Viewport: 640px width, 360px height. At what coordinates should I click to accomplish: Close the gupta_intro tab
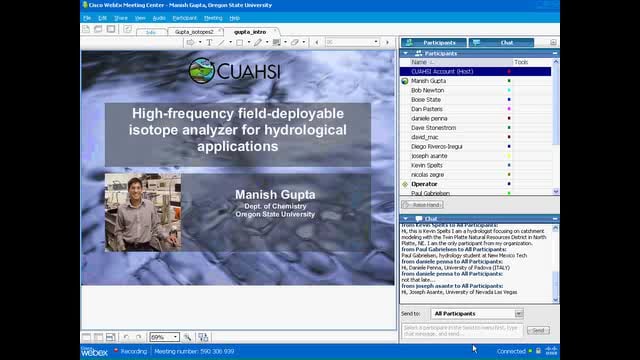coord(275,31)
